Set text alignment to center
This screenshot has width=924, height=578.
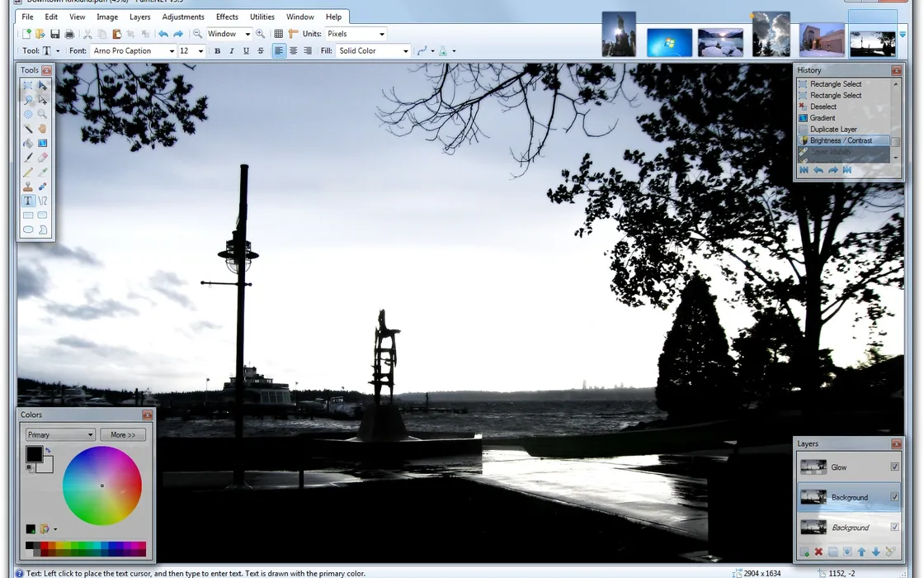click(293, 50)
